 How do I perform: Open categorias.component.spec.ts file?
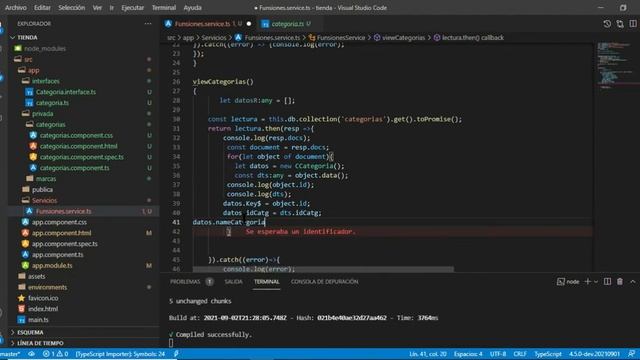click(82, 157)
